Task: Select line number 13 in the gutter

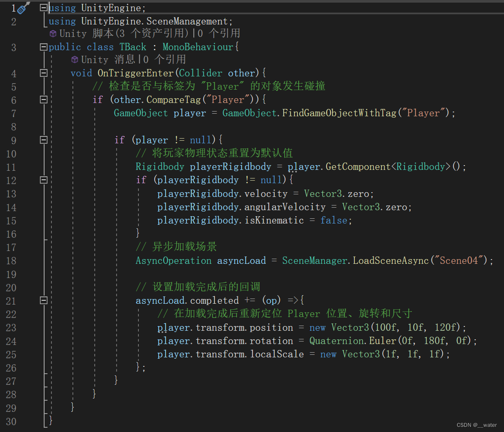Action: click(11, 193)
